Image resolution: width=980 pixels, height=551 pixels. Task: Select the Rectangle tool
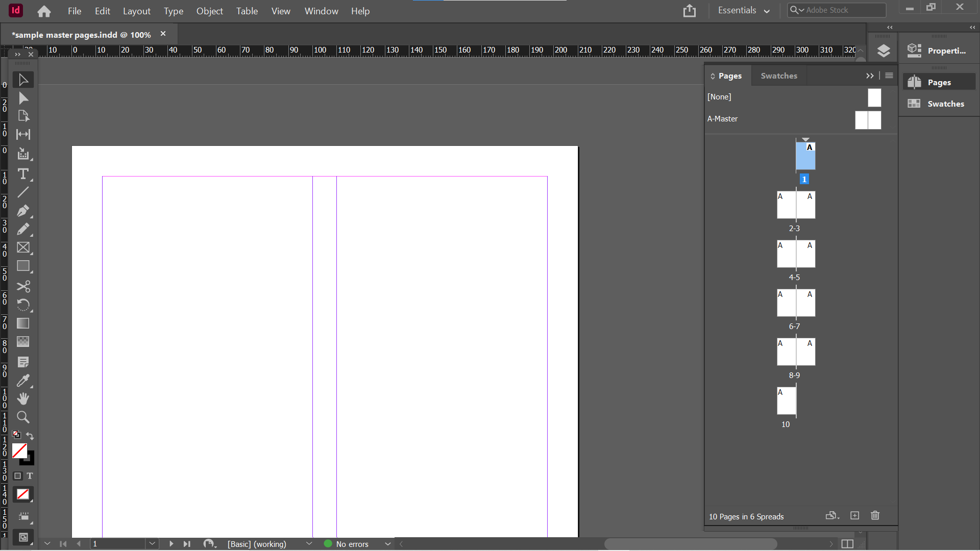click(x=23, y=266)
